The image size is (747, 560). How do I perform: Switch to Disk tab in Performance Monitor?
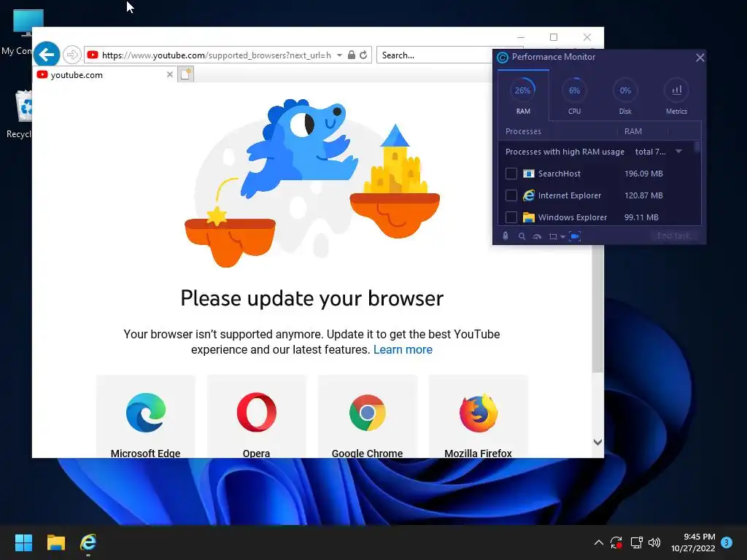[625, 96]
